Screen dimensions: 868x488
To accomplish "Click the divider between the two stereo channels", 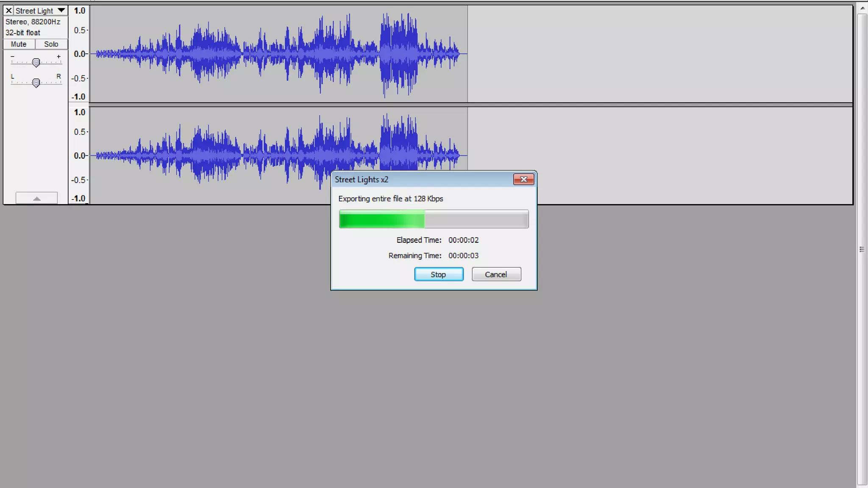I will click(466, 105).
